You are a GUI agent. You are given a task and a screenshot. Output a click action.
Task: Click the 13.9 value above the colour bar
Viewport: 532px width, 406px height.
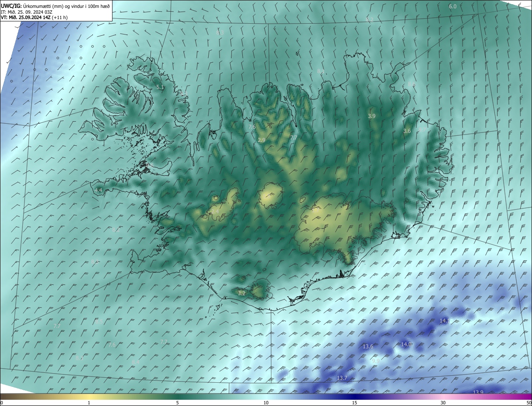click(478, 392)
